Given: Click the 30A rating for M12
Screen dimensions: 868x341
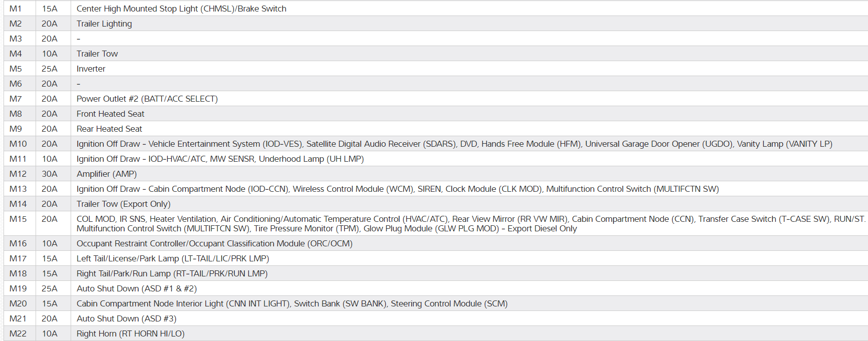Looking at the screenshot, I should 49,174.
